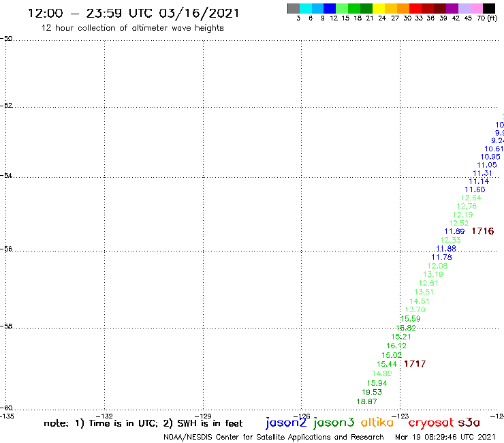
Task: Select the 'cryosat' satellite label
Action: [x=431, y=423]
